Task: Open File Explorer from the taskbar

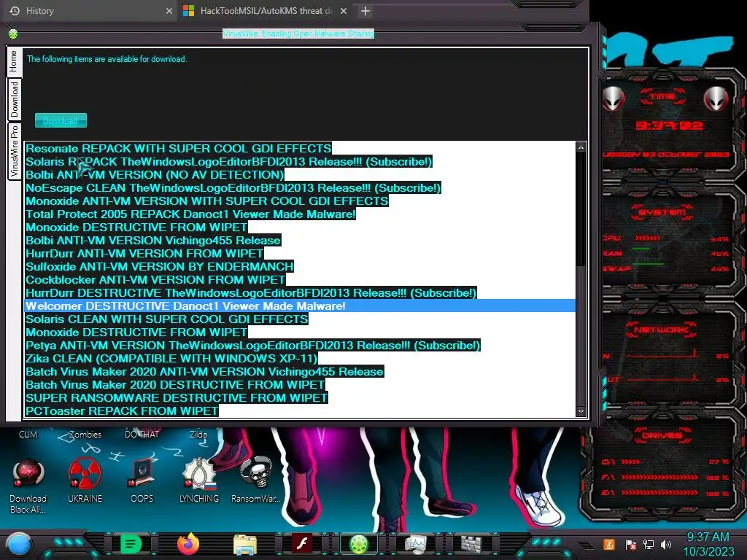Action: coord(245,544)
